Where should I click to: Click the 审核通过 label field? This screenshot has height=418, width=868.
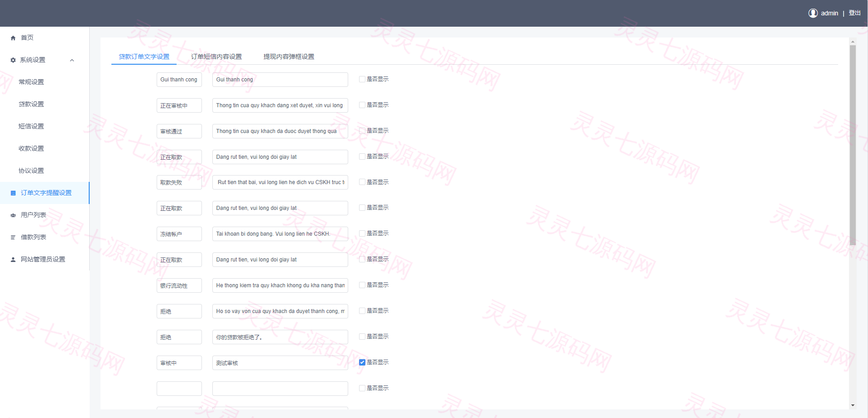[179, 131]
